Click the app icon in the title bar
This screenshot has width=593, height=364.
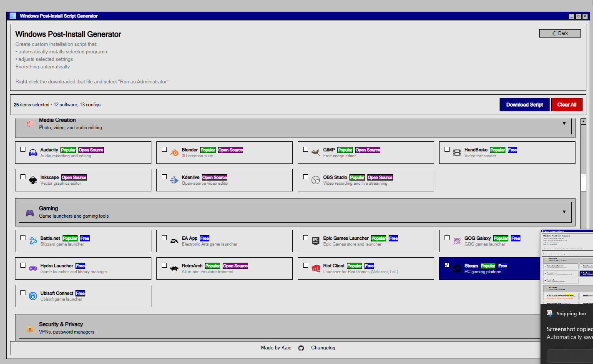tap(13, 16)
